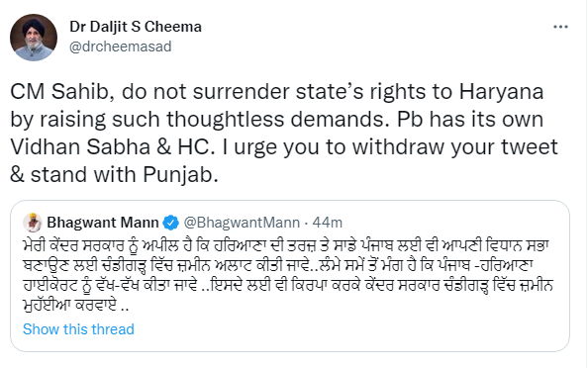The width and height of the screenshot is (588, 368).
Task: Click the text 'Vidhan Sabha & HC'
Action: [x=113, y=146]
